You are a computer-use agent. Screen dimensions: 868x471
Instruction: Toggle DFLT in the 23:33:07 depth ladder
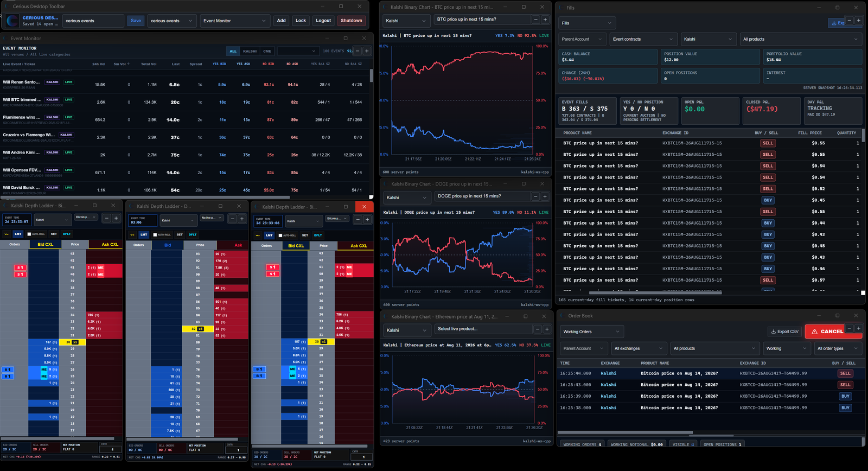click(67, 234)
